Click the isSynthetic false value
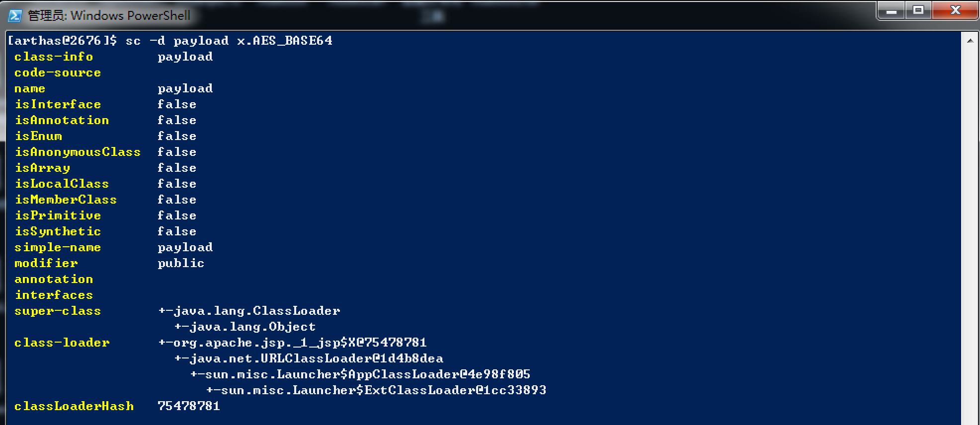This screenshot has height=425, width=980. click(177, 231)
